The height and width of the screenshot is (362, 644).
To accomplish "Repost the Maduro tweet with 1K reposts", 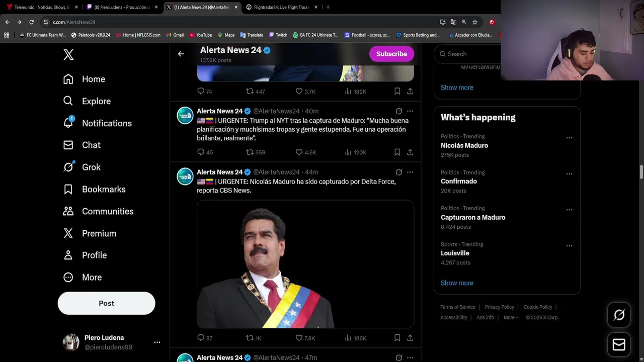I will point(254,338).
